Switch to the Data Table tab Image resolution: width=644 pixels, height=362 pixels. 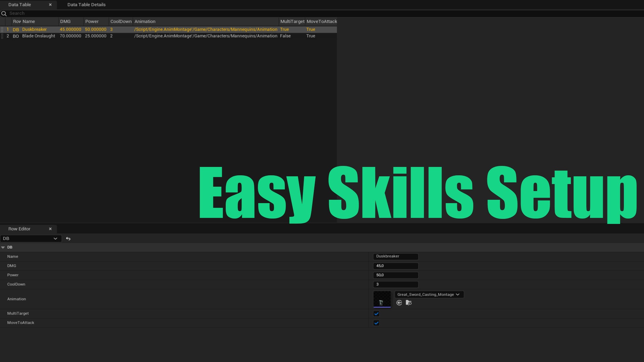(x=20, y=5)
